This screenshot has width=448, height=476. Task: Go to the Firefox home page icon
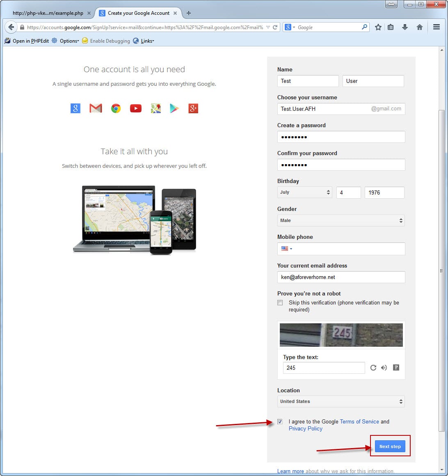coord(419,27)
